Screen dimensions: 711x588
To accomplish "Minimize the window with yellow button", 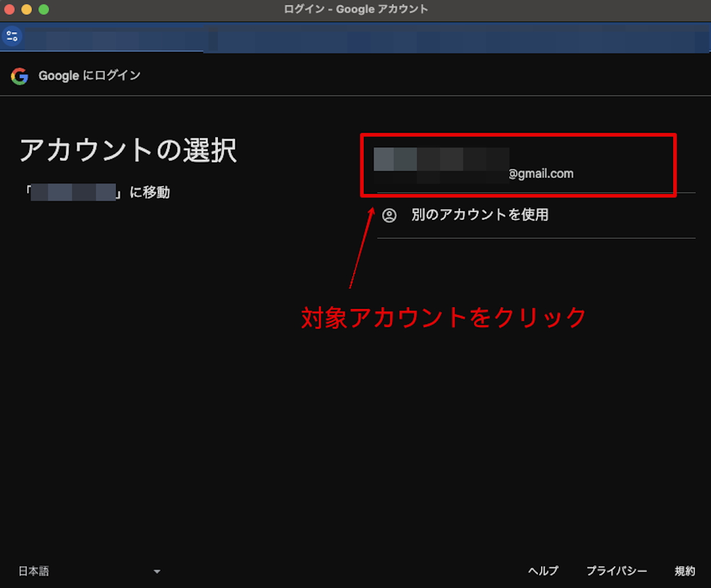I will [x=27, y=9].
